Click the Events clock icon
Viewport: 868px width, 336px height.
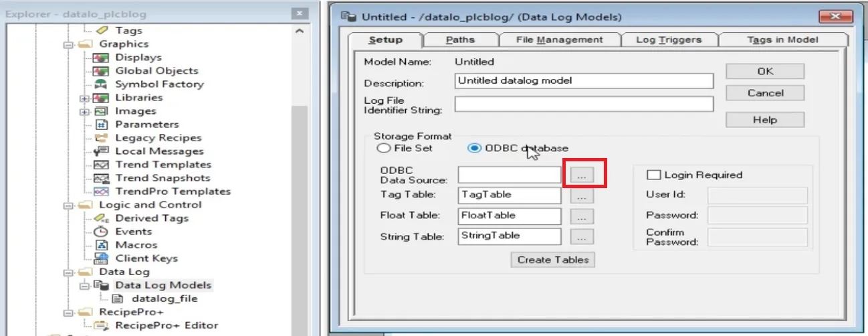pyautogui.click(x=102, y=232)
